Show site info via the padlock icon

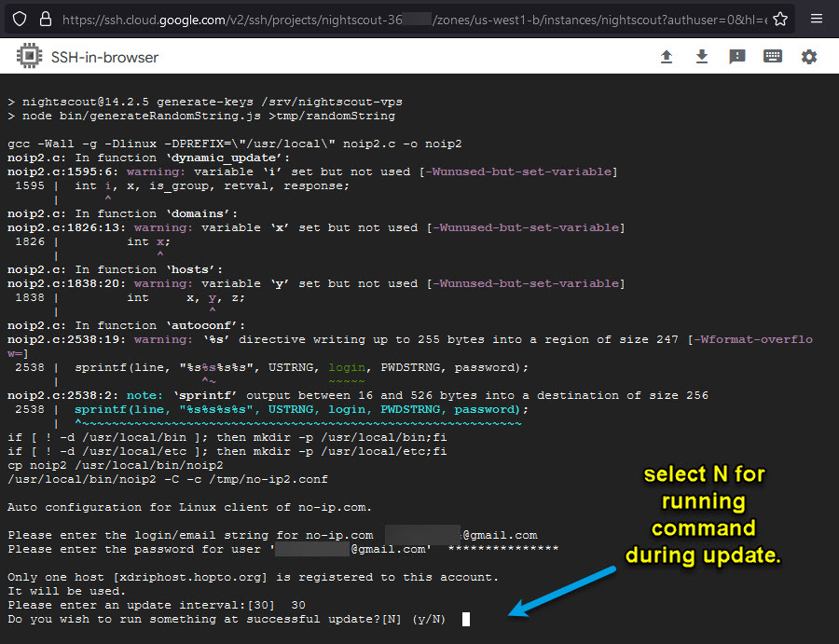(x=46, y=19)
